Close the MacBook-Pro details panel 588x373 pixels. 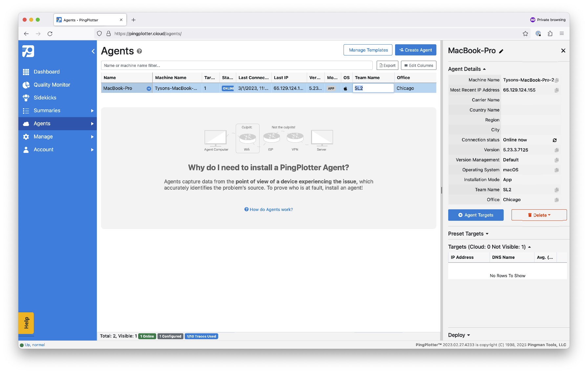563,51
